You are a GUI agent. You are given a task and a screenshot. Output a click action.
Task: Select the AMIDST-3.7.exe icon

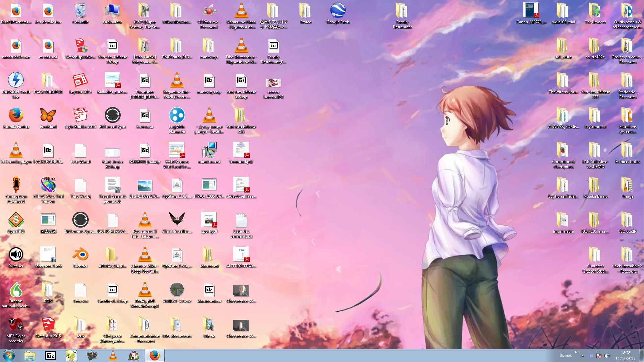coord(177,292)
